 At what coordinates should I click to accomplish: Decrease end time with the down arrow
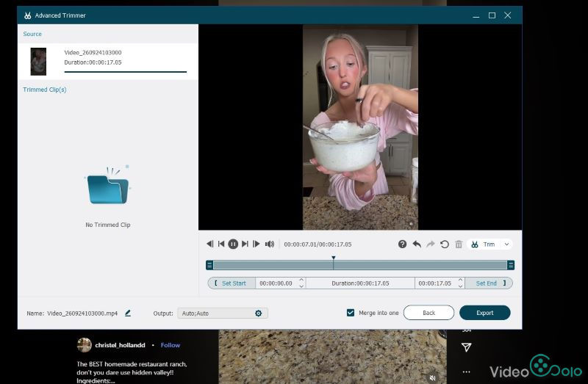461,286
